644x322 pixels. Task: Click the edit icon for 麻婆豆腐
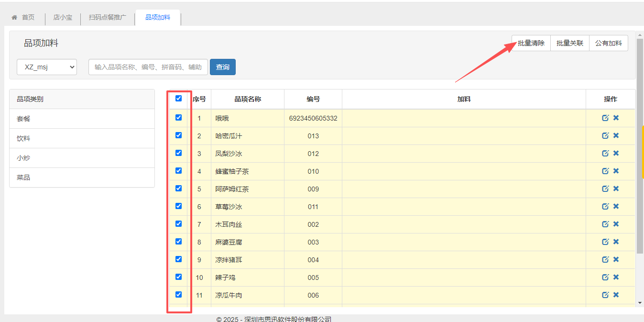pyautogui.click(x=605, y=242)
